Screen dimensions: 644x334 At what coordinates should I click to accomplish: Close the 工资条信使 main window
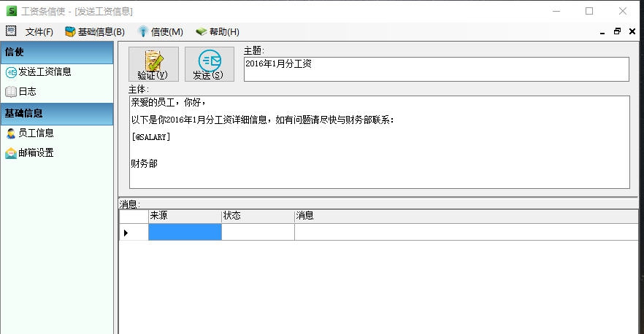click(623, 11)
